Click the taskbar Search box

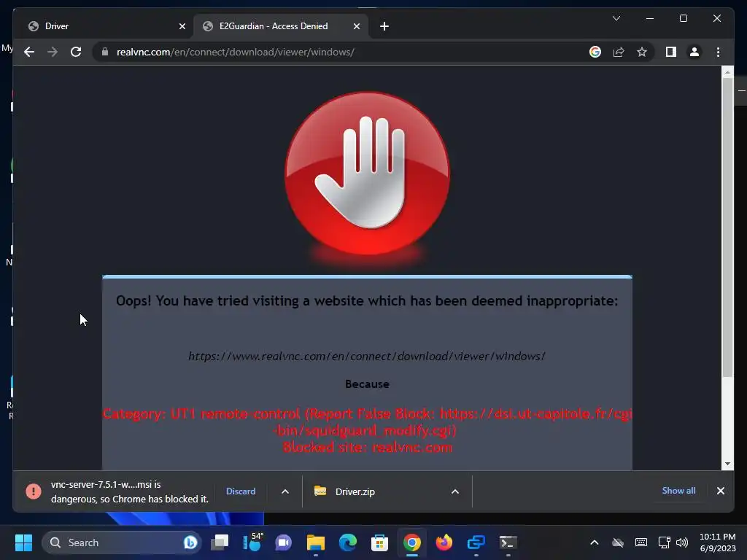pyautogui.click(x=122, y=542)
